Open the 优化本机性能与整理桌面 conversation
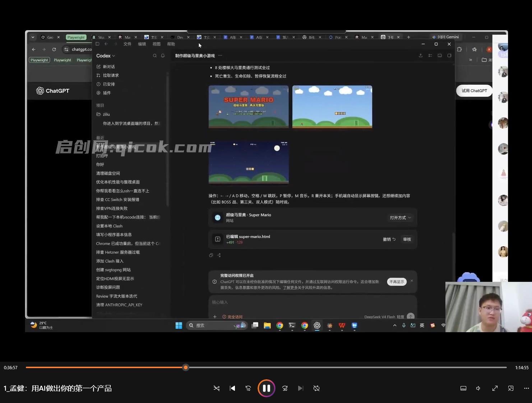The width and height of the screenshot is (532, 403). click(x=118, y=182)
